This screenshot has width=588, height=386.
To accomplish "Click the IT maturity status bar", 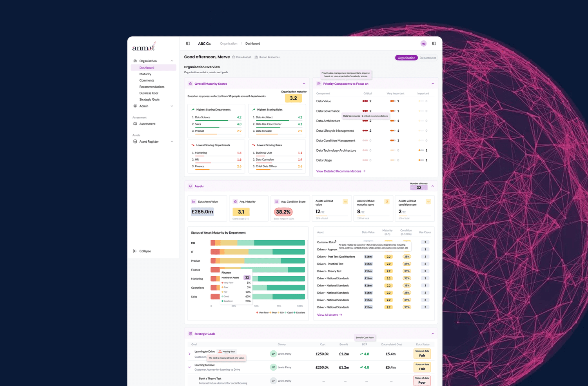I will pos(258,252).
